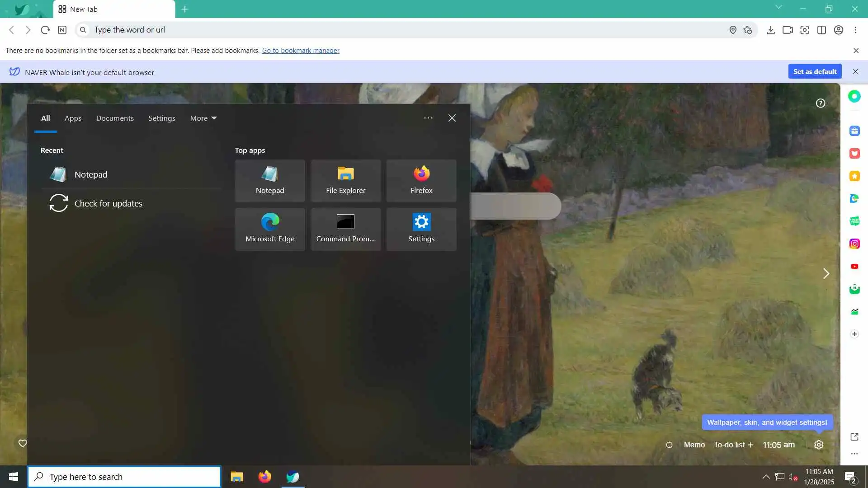The height and width of the screenshot is (488, 868).
Task: Click the taskbar search input field
Action: (131, 477)
